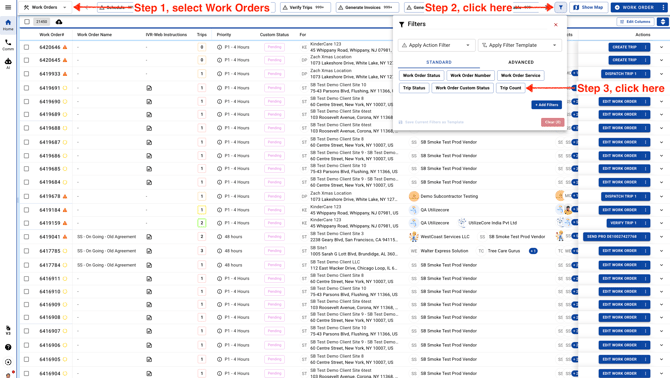The image size is (670, 378).
Task: Click the WestCoast Services LLC vendor logo
Action: click(x=414, y=236)
